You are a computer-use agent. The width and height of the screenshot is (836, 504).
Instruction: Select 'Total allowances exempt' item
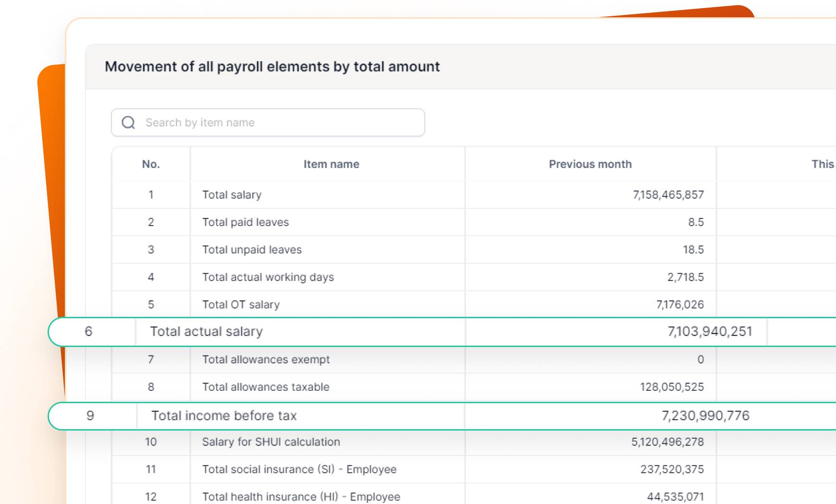pos(266,360)
